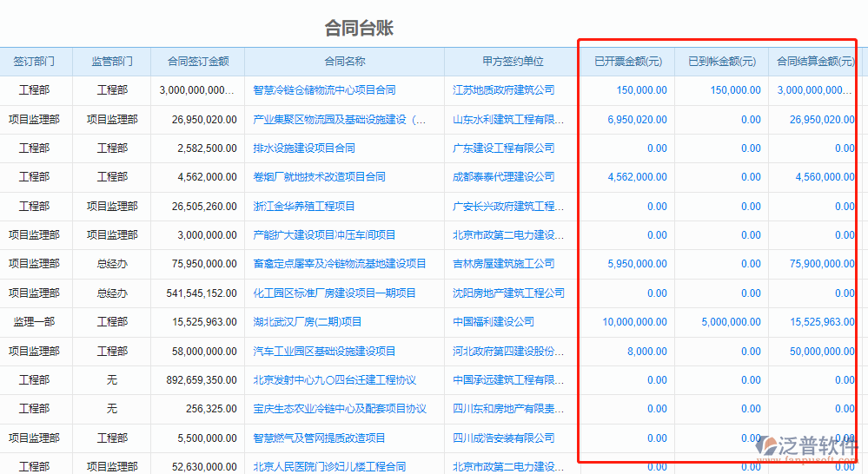Click the 中国福利建设公司 company link
Image resolution: width=868 pixels, height=474 pixels.
click(x=493, y=322)
